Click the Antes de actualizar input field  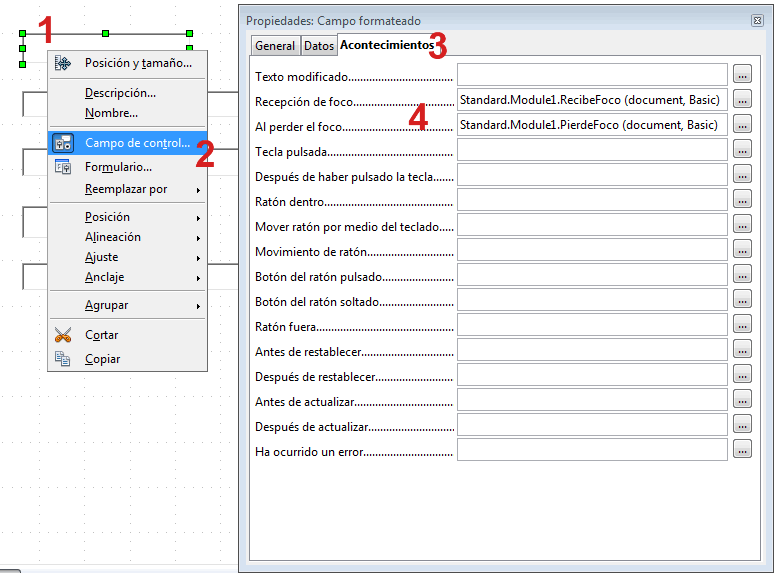(x=592, y=400)
